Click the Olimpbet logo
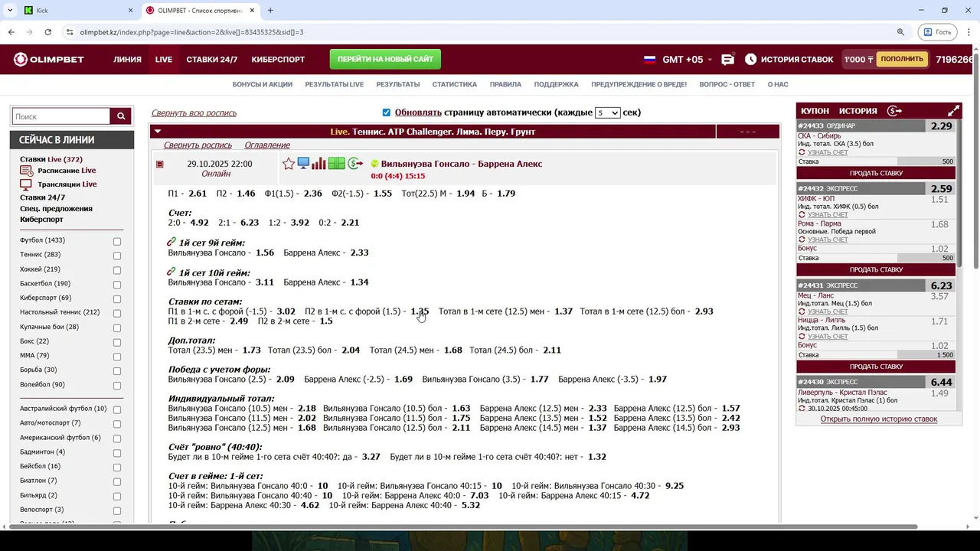The image size is (980, 551). [x=49, y=59]
